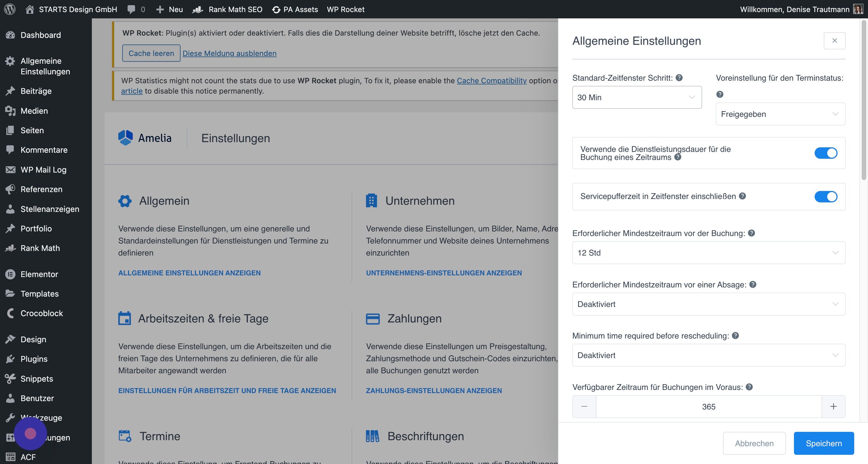This screenshot has width=868, height=464.
Task: Close the Allgemeine Einstellungen panel
Action: coord(834,41)
